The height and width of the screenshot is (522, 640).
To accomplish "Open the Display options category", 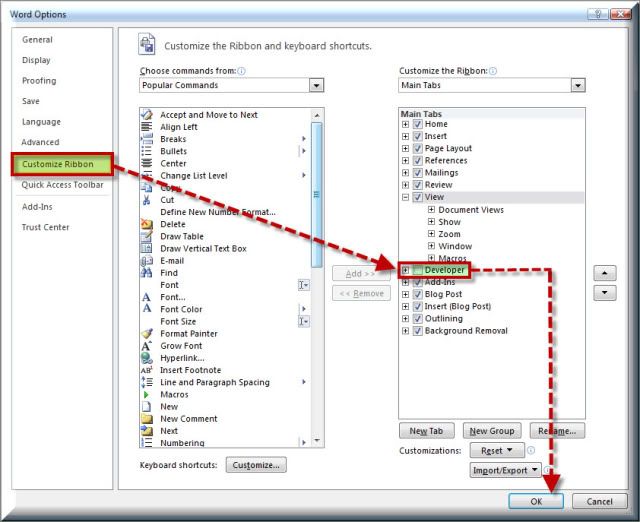I will click(x=36, y=60).
